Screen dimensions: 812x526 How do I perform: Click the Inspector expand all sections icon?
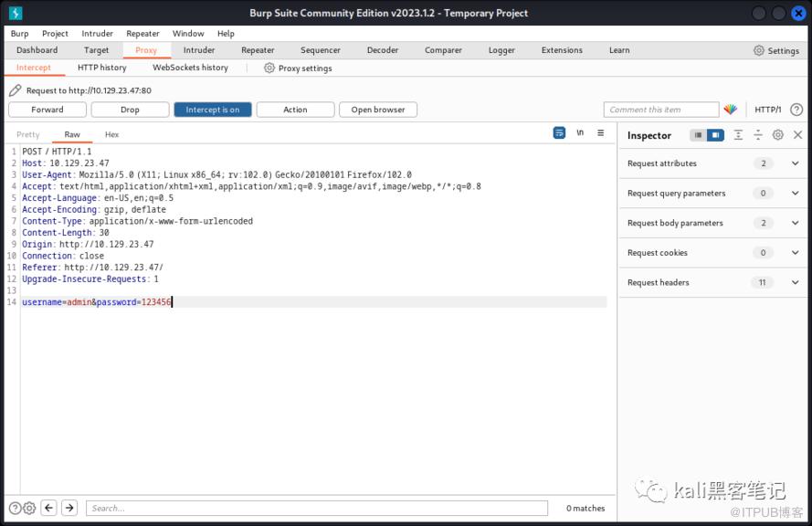pyautogui.click(x=738, y=135)
